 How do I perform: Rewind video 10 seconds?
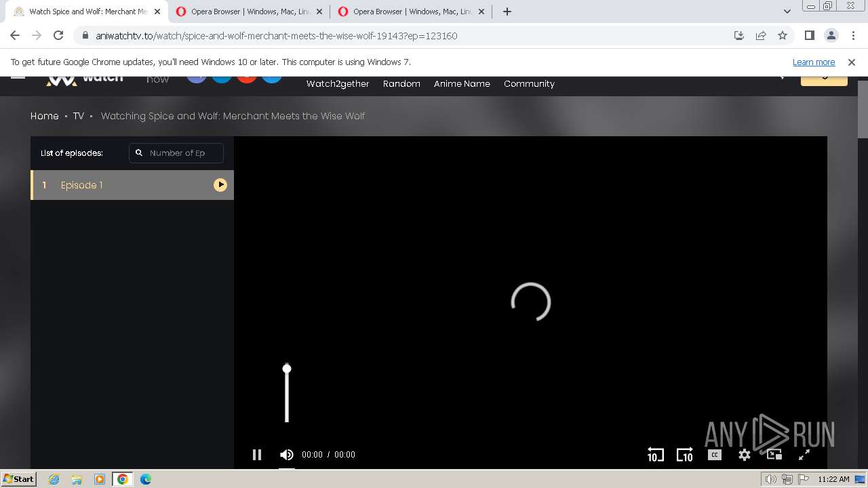[x=655, y=455]
